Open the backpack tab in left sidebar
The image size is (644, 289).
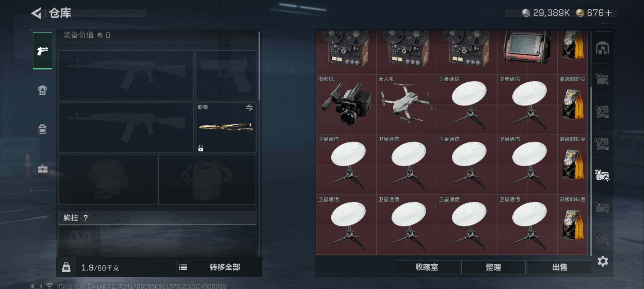coord(42,90)
